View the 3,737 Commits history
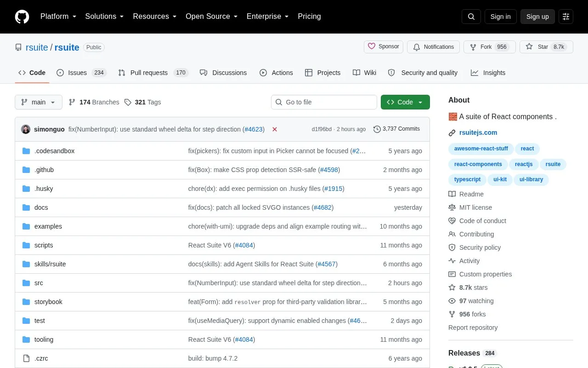 (396, 129)
